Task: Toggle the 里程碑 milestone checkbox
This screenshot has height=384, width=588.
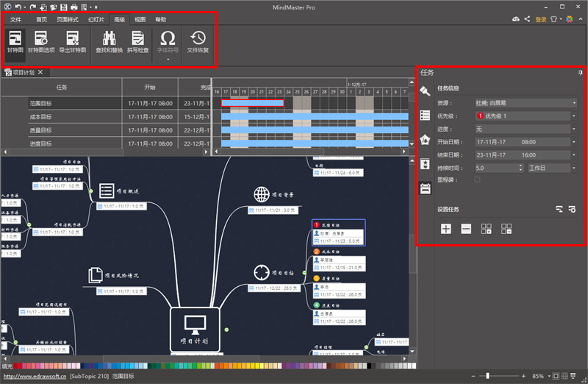Action: (477, 179)
